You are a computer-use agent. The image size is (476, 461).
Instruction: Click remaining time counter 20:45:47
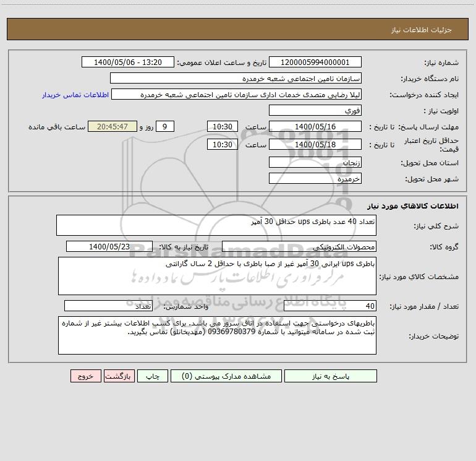113,126
